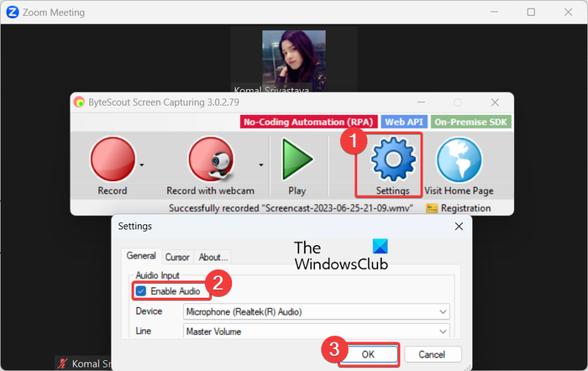Open the No-Coding Automation (RPA) banner
Image resolution: width=588 pixels, height=371 pixels.
coord(308,122)
